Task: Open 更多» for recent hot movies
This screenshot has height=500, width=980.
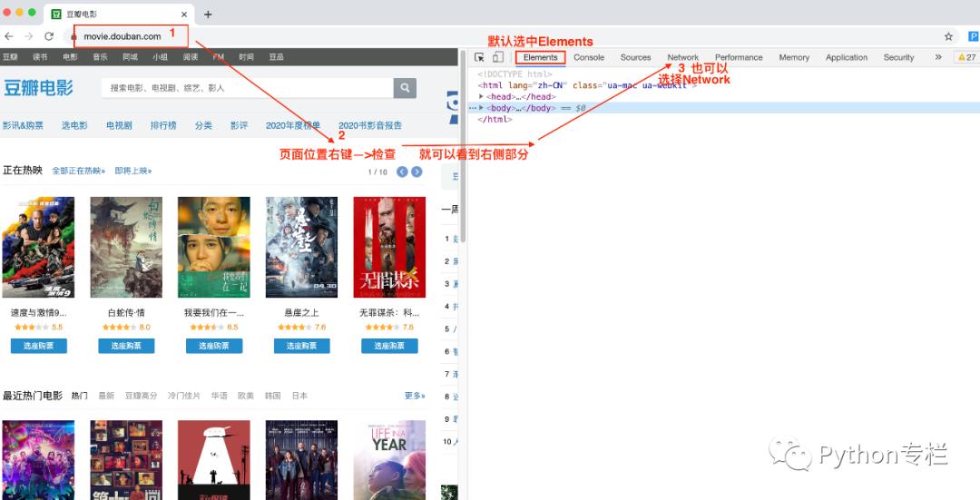Action: click(415, 396)
